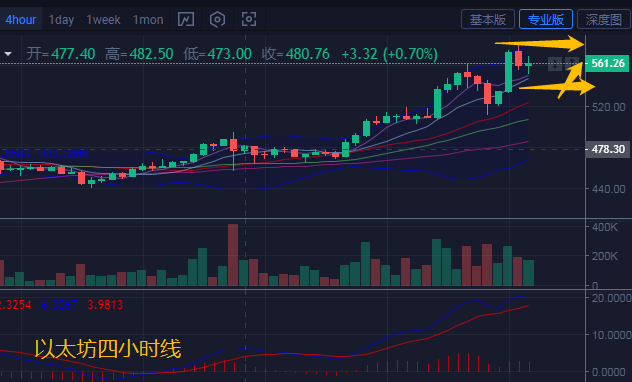Click the 400K volume axis label
Image resolution: width=632 pixels, height=382 pixels.
click(605, 227)
